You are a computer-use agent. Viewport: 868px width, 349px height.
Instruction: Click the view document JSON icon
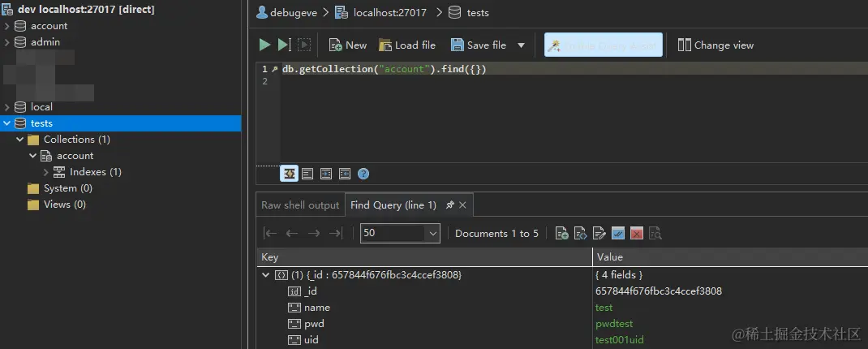pos(580,233)
